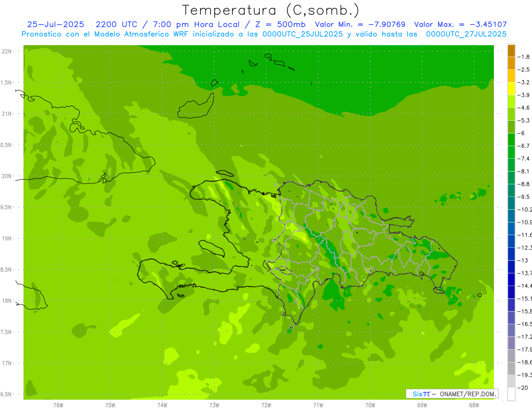Click the "-8.1" colorbar label
The height and width of the screenshot is (411, 532).
pos(524,172)
